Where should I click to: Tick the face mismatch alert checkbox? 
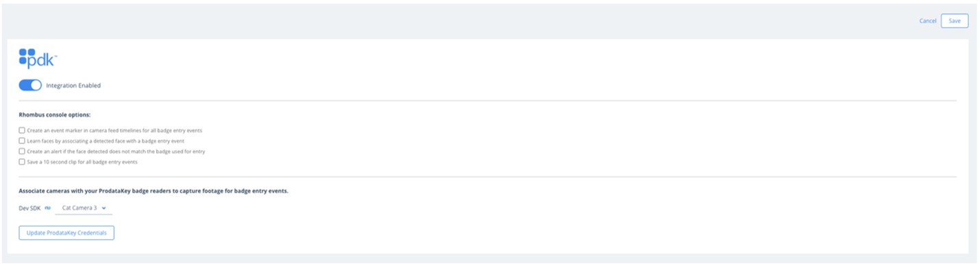22,151
